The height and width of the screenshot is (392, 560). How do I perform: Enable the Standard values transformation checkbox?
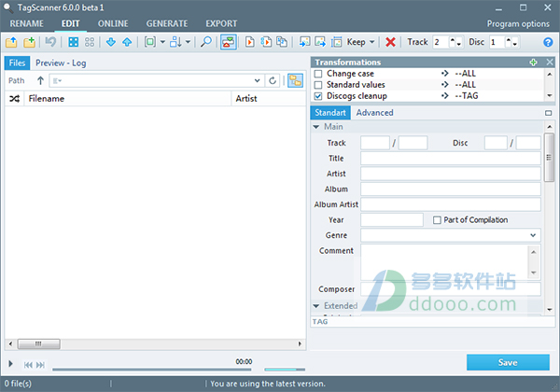[x=318, y=85]
